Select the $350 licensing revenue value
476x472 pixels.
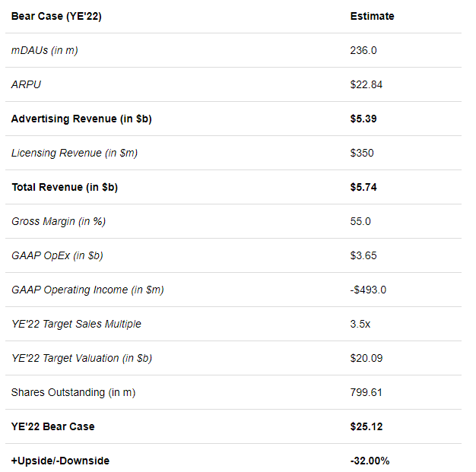[x=361, y=153]
